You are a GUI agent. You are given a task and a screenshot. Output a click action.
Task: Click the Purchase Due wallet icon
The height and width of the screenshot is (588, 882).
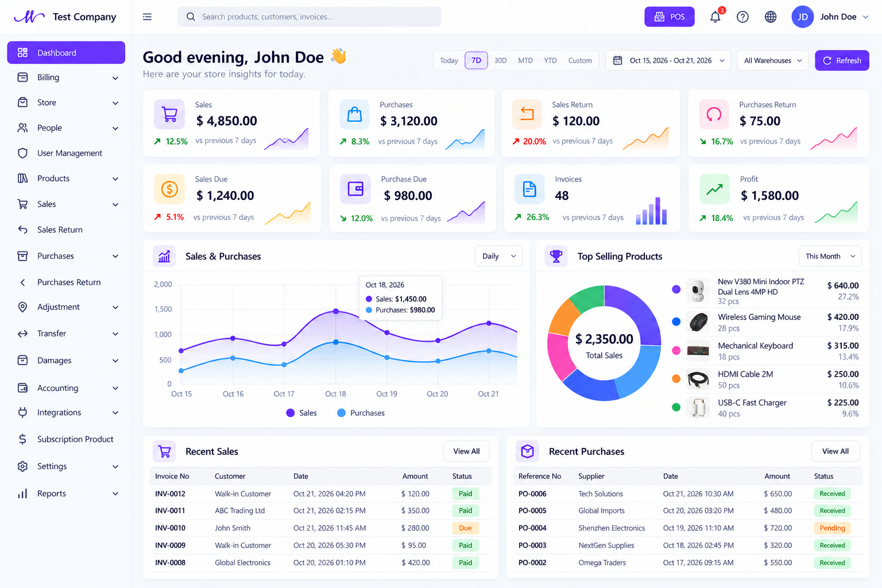pyautogui.click(x=355, y=189)
